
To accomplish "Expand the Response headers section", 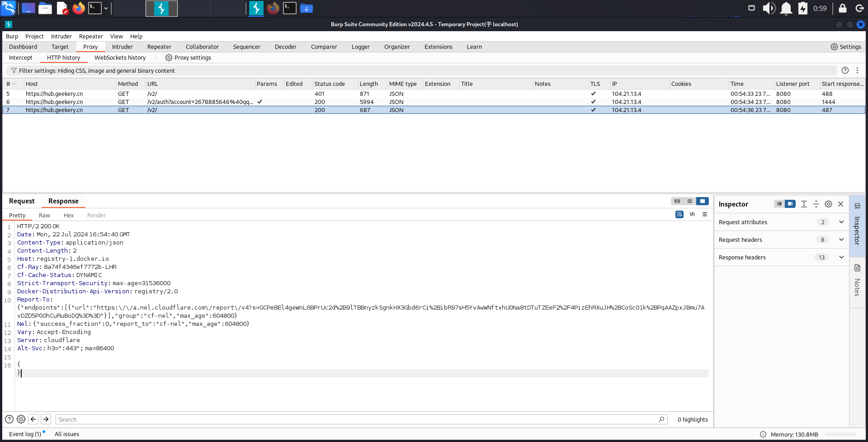I will pyautogui.click(x=841, y=257).
